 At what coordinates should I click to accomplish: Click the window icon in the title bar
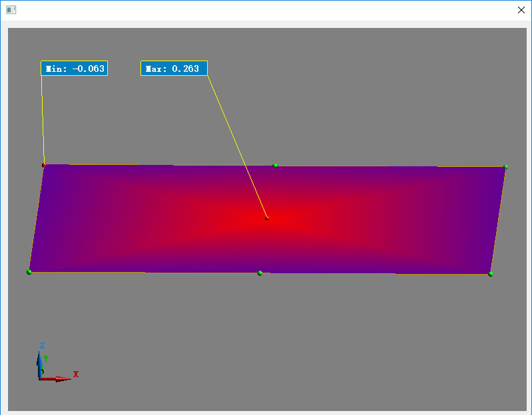[x=11, y=10]
